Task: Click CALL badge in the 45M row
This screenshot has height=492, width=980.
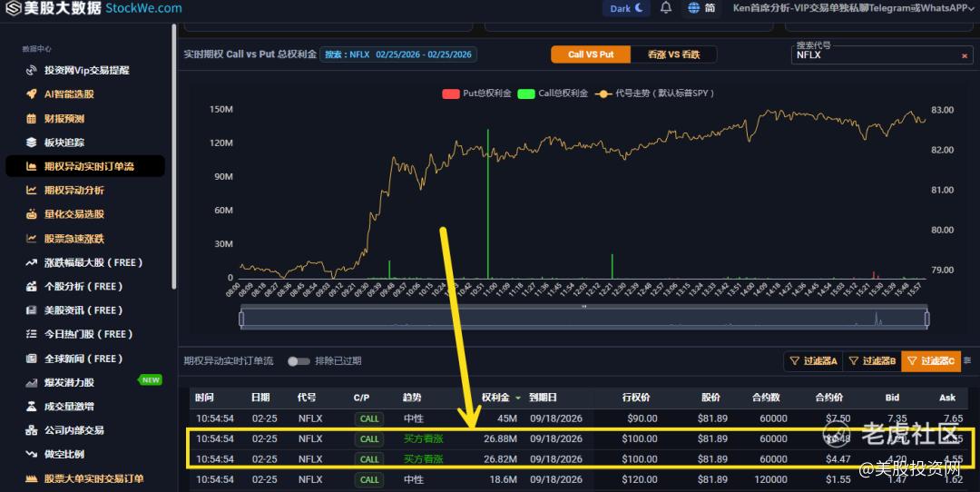Action: coord(369,418)
